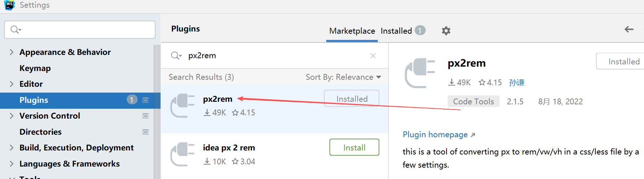The height and width of the screenshot is (179, 644).
Task: Expand the Version Control section
Action: [11, 116]
